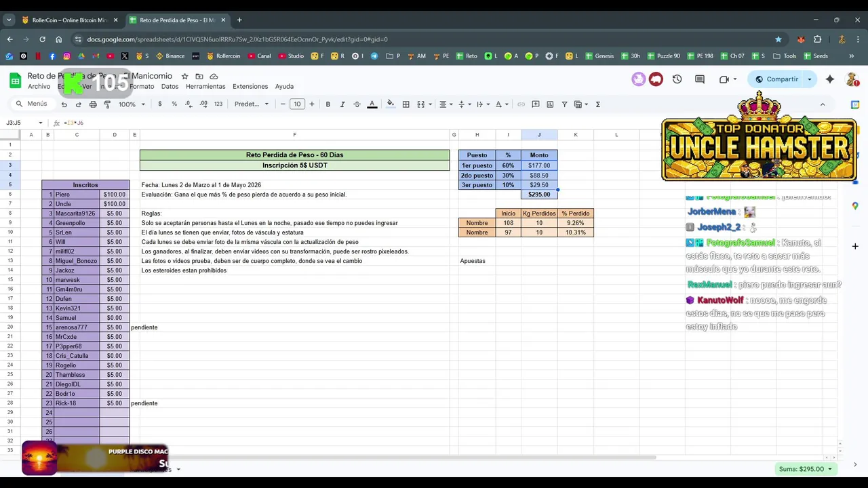Open the Binance bookmark

coord(170,56)
